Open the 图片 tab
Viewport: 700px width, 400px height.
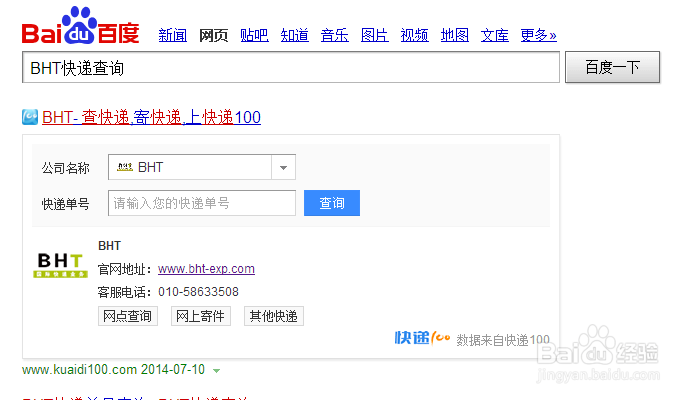375,35
